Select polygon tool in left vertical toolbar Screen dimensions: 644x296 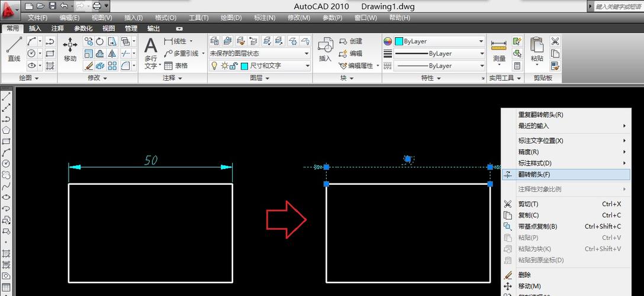coord(6,130)
